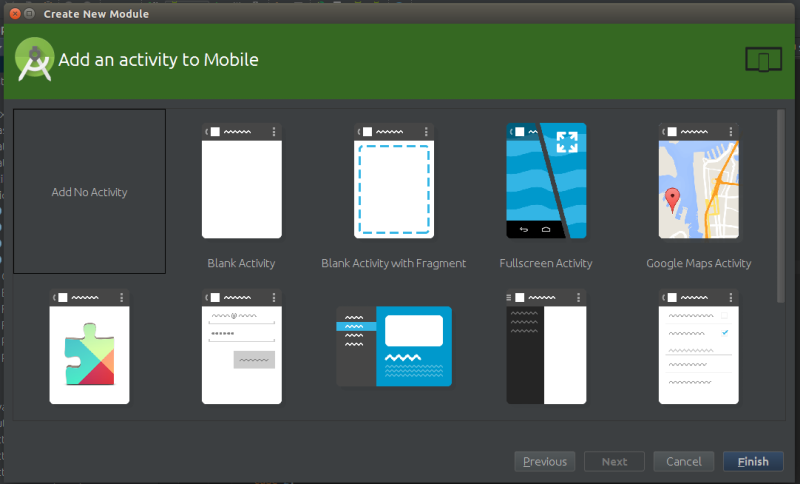Select the Add No Activity tile
The image size is (800, 484).
[89, 191]
